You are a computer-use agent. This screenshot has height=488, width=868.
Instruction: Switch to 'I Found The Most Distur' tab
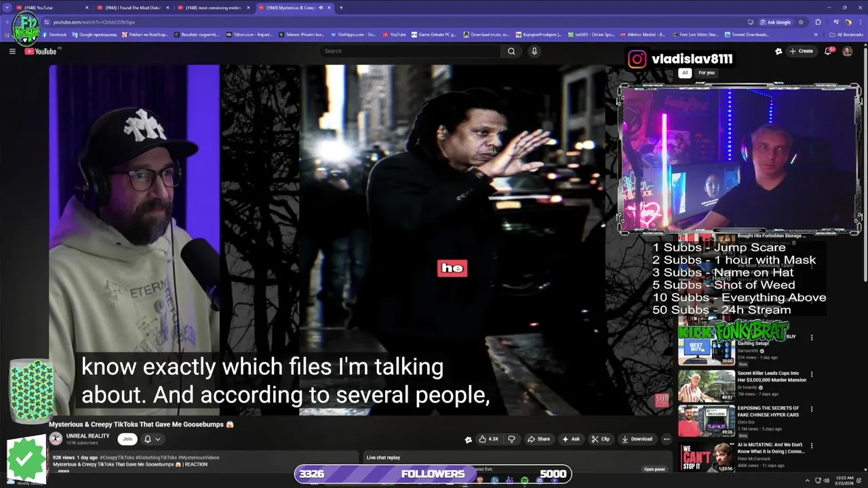pyautogui.click(x=132, y=7)
